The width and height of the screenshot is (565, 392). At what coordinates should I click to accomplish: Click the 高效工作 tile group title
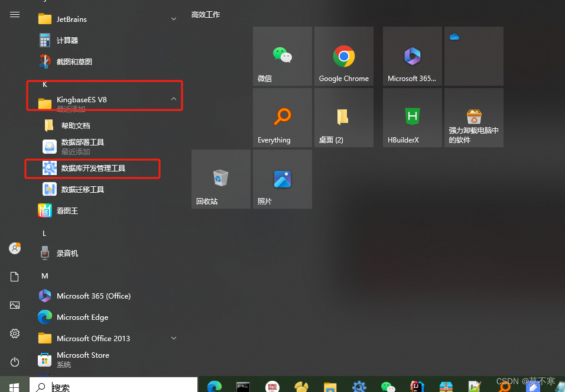[206, 14]
